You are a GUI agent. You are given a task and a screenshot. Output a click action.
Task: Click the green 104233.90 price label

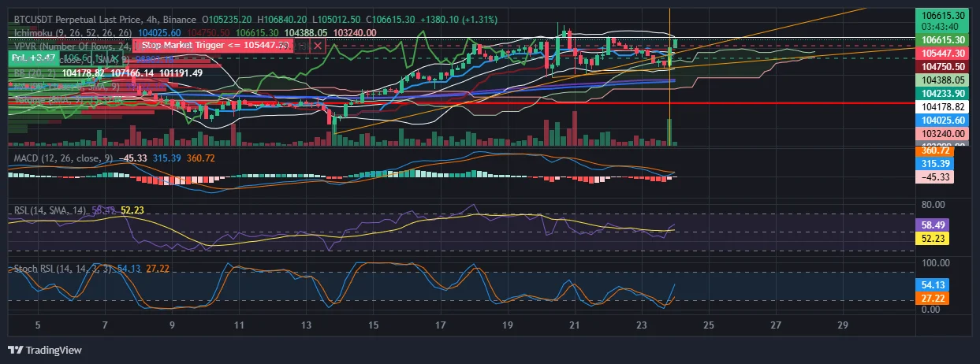click(943, 93)
